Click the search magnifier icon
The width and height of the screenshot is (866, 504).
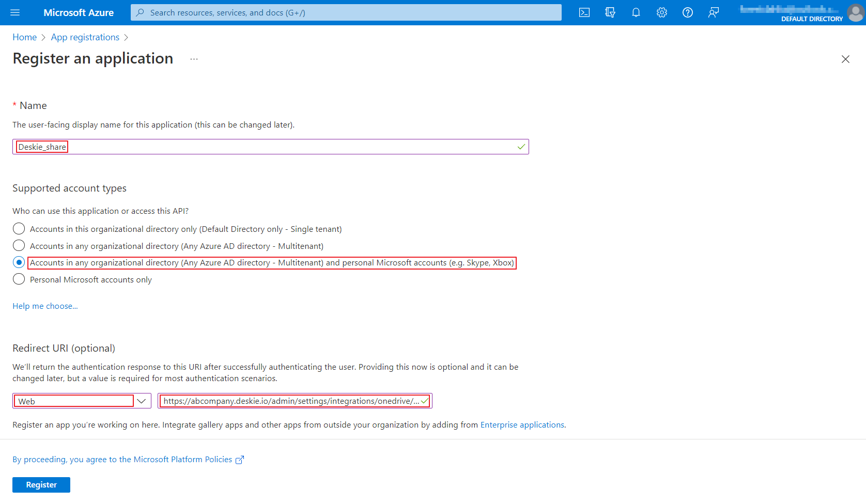[x=140, y=12]
